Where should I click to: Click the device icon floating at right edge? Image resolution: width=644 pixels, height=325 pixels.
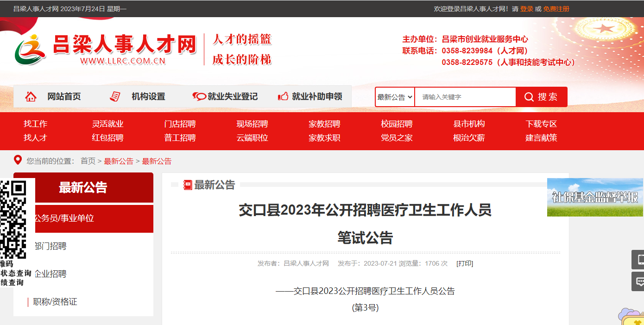pyautogui.click(x=638, y=260)
